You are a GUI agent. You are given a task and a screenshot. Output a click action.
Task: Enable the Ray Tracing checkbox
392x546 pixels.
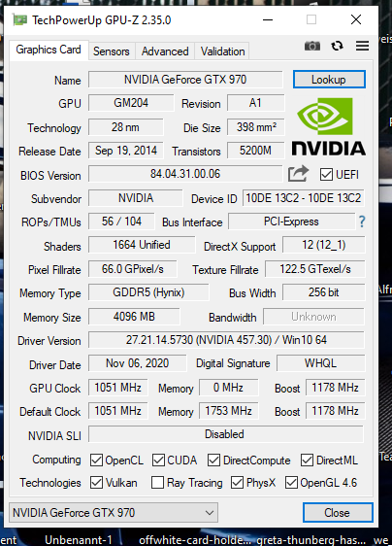pyautogui.click(x=157, y=483)
